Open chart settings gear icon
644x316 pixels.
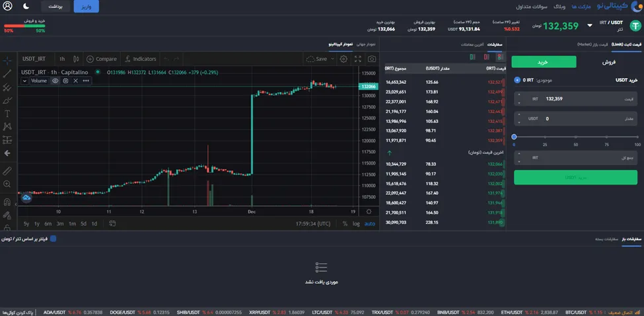(343, 59)
